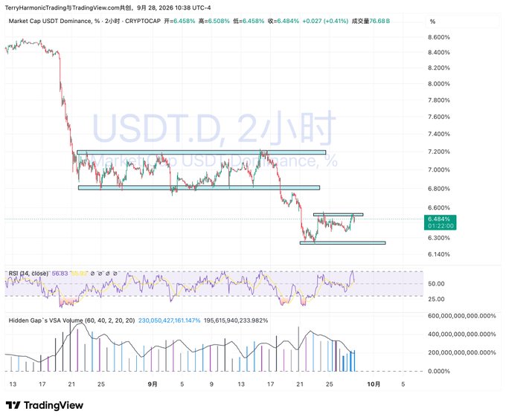Click the "7.000%" price axis label

[439, 170]
